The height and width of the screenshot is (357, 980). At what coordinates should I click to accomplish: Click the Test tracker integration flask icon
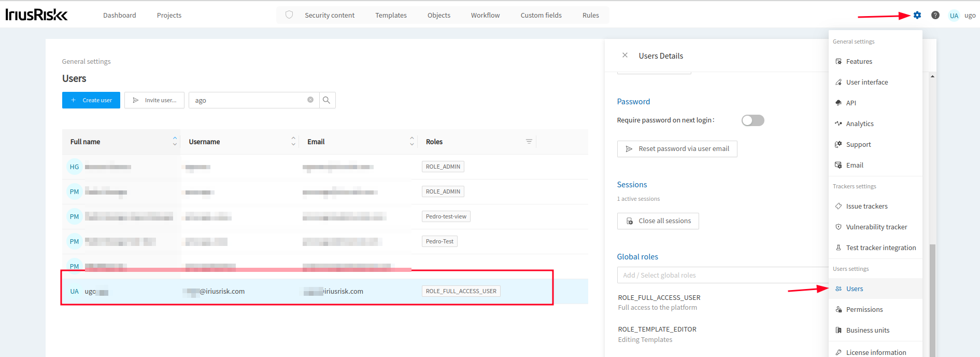coord(839,248)
